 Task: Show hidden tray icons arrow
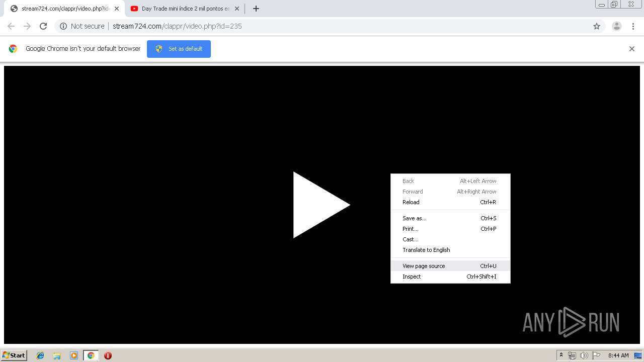561,355
